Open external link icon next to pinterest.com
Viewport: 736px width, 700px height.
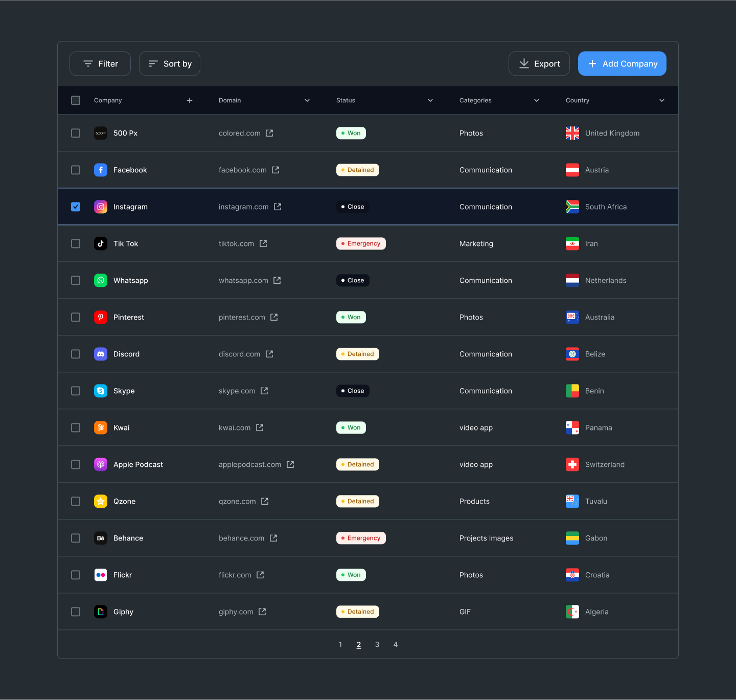click(274, 317)
